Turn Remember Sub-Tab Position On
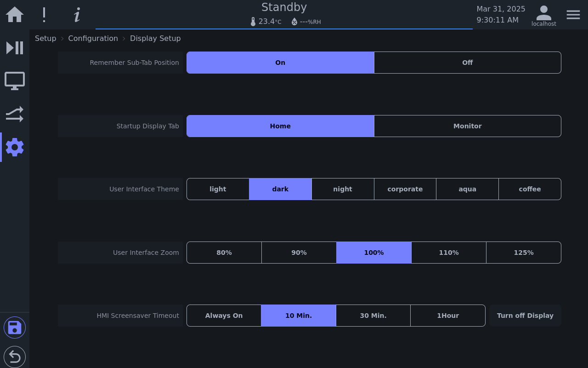This screenshot has height=368, width=588. 280,63
